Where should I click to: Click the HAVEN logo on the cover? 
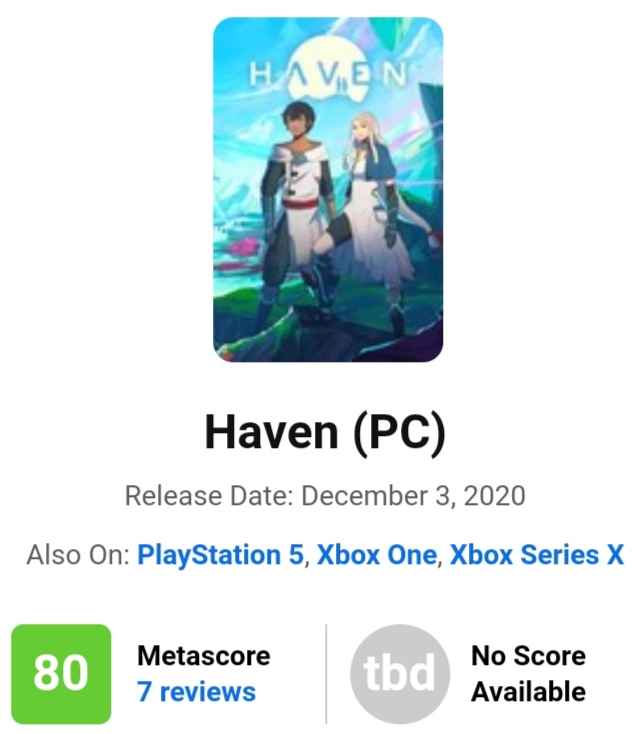click(x=328, y=75)
